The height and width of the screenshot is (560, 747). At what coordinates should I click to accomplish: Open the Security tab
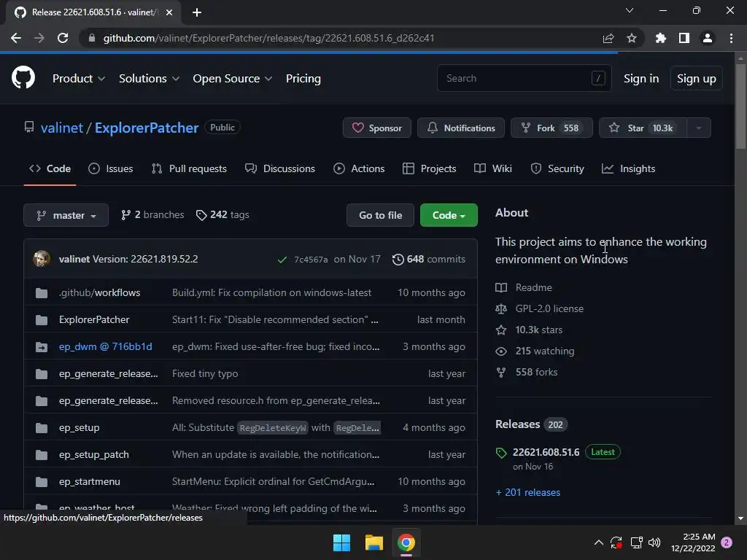557,168
